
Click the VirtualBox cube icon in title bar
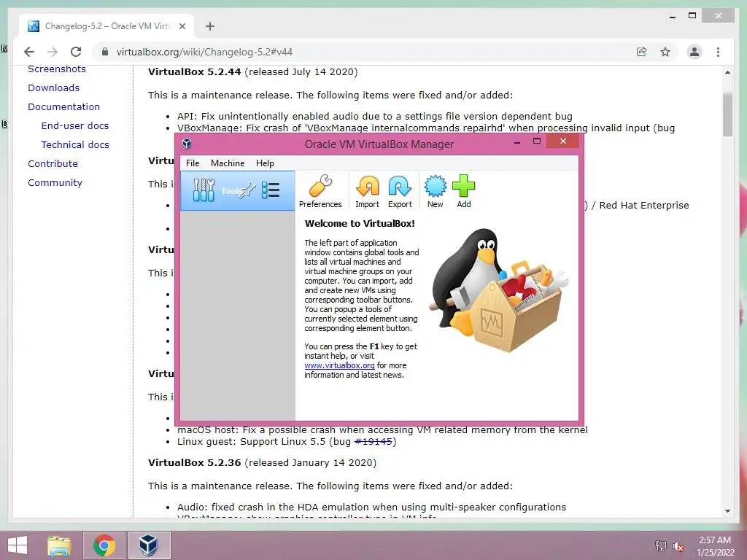tap(187, 144)
